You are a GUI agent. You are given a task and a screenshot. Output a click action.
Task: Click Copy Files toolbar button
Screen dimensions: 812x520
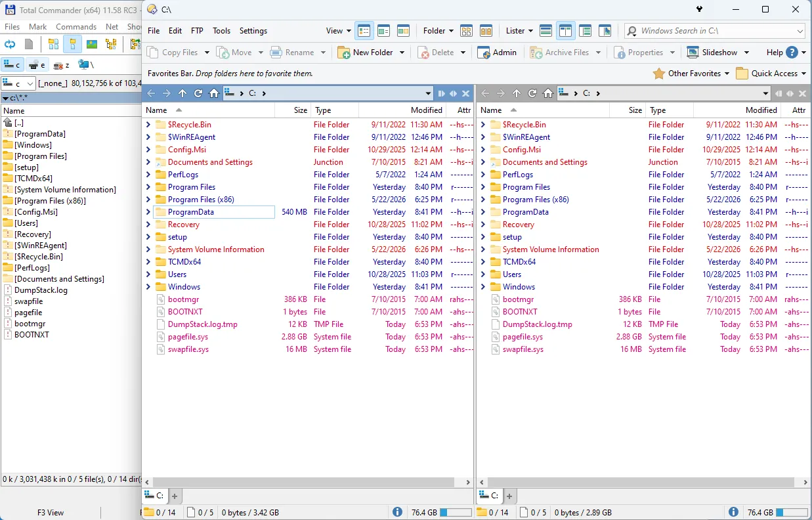[173, 53]
